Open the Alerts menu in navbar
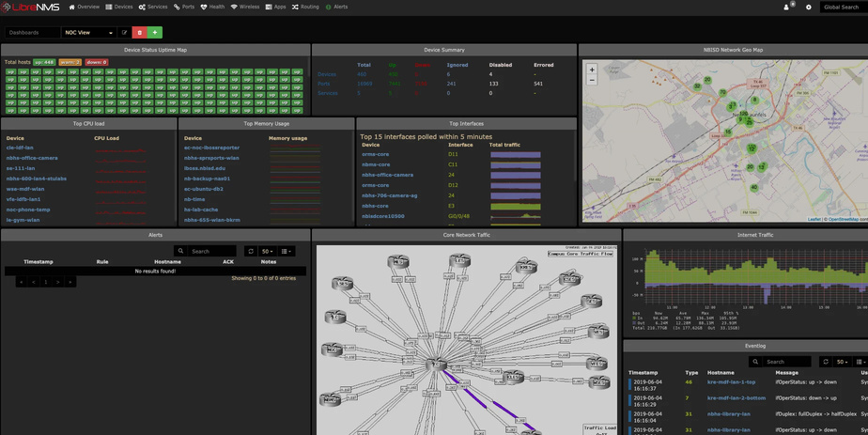Viewport: 868px width, 435px height. click(336, 8)
